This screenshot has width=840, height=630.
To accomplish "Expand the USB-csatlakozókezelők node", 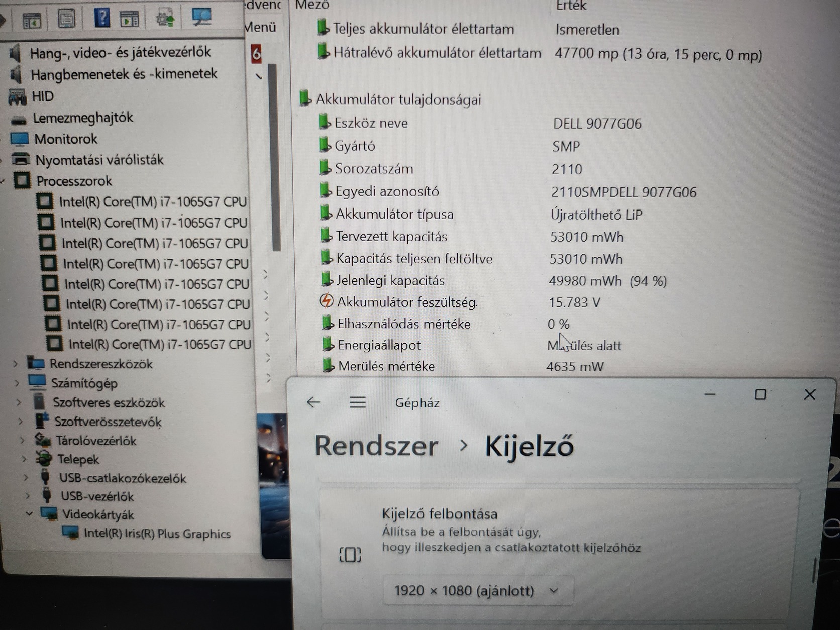I will tap(26, 478).
